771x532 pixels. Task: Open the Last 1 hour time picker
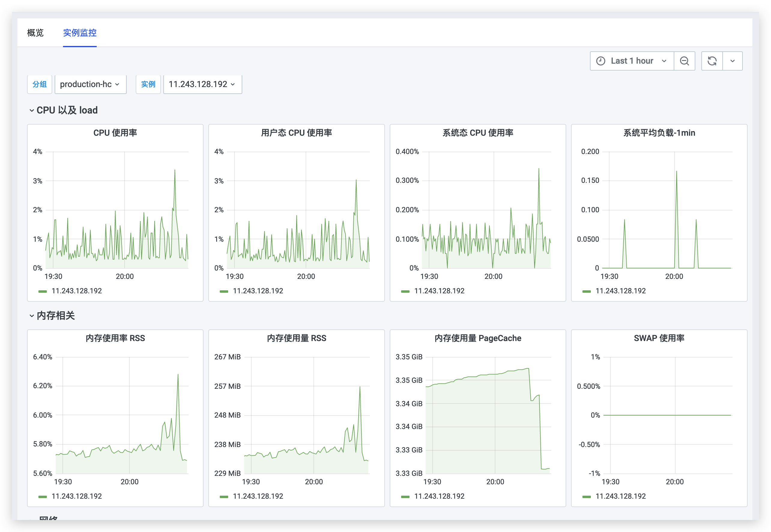pos(632,61)
